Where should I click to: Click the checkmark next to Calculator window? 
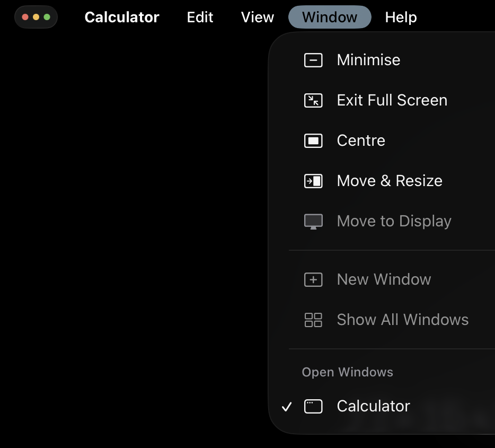(287, 406)
